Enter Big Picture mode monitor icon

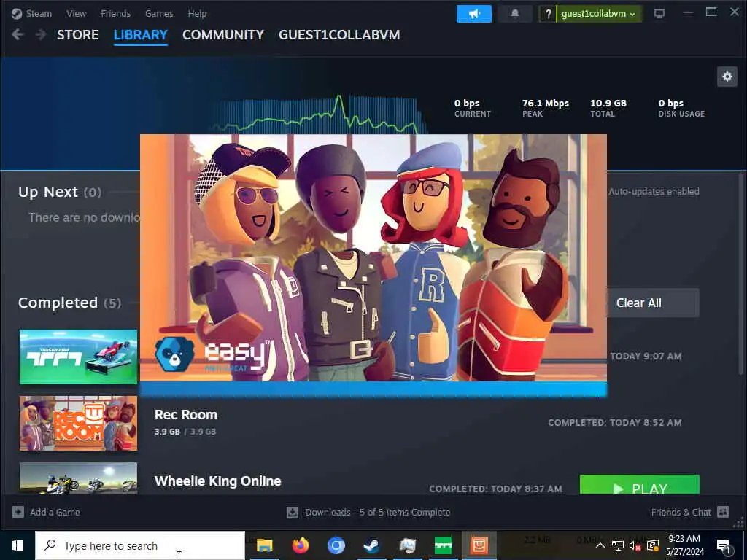(659, 13)
